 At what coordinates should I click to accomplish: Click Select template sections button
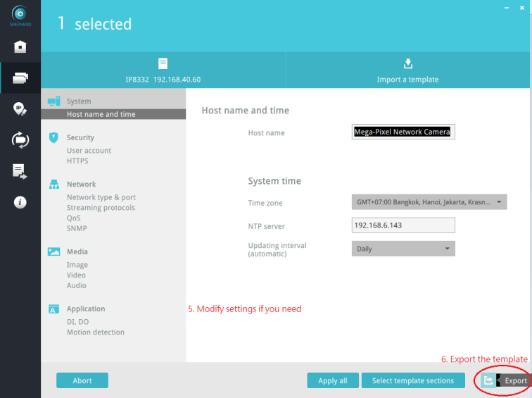412,380
